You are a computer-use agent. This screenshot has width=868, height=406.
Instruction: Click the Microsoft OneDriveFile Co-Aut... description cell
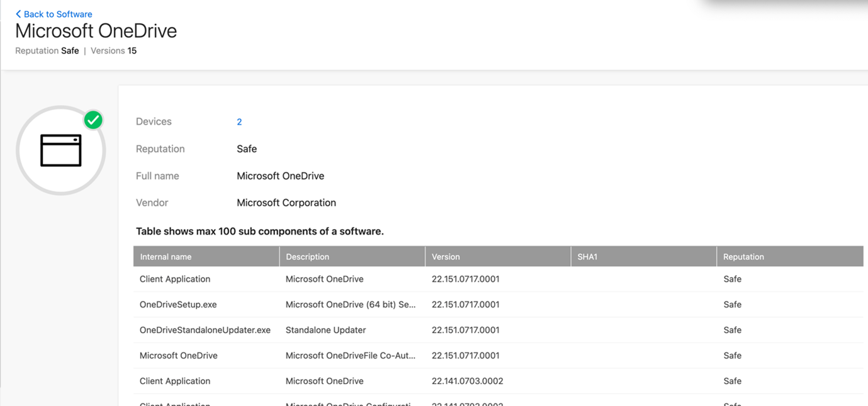point(351,356)
